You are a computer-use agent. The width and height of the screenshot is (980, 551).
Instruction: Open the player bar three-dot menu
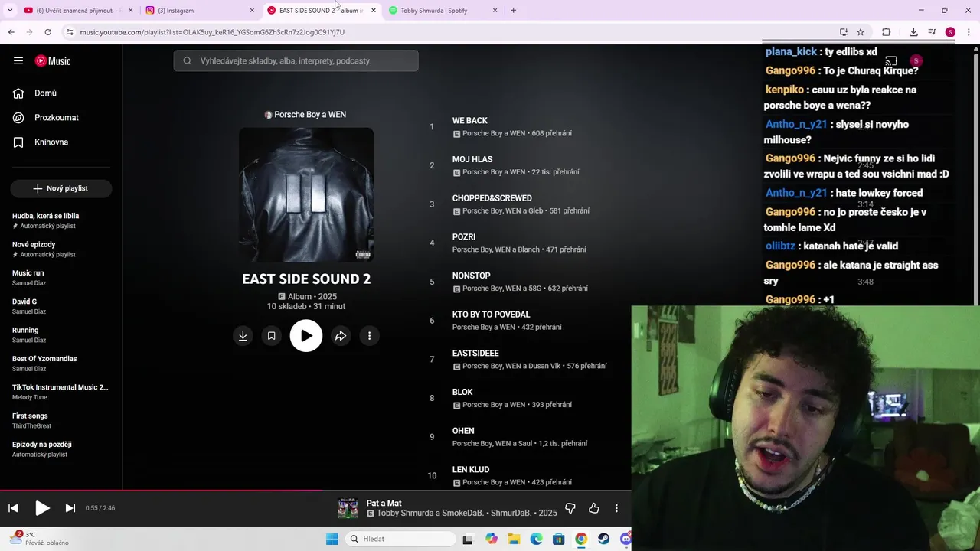(x=616, y=508)
